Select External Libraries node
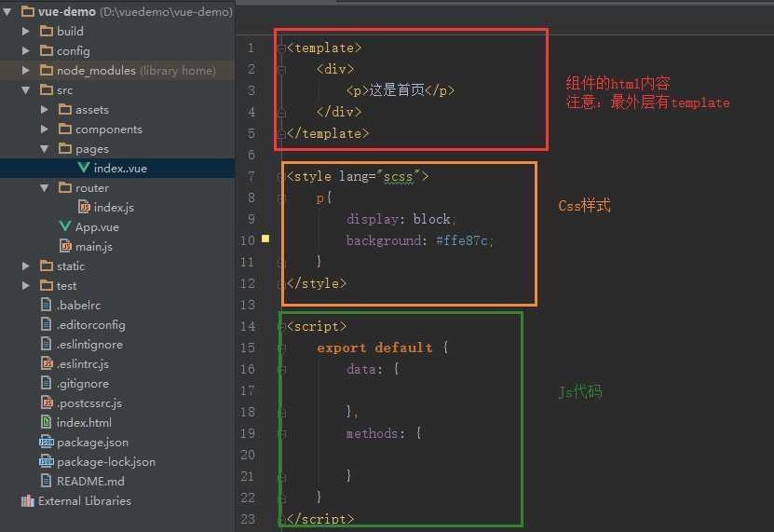 pos(85,501)
